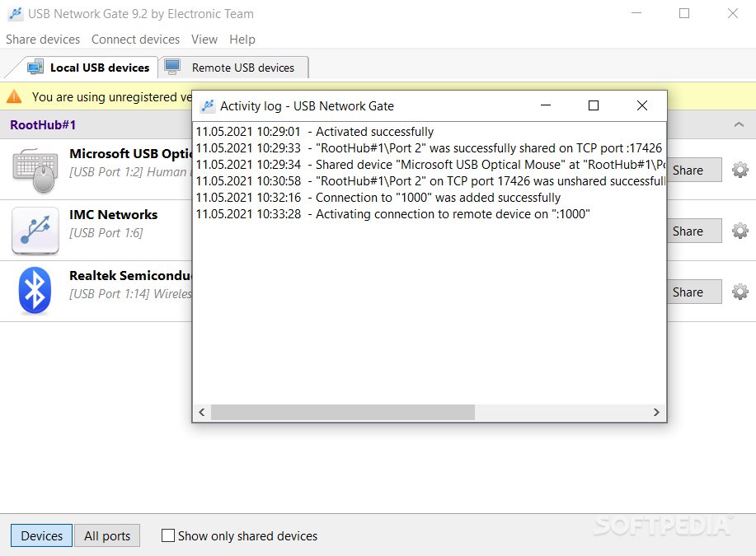Click the '[USB Port 1:6]' port label
The height and width of the screenshot is (556, 756).
(106, 233)
